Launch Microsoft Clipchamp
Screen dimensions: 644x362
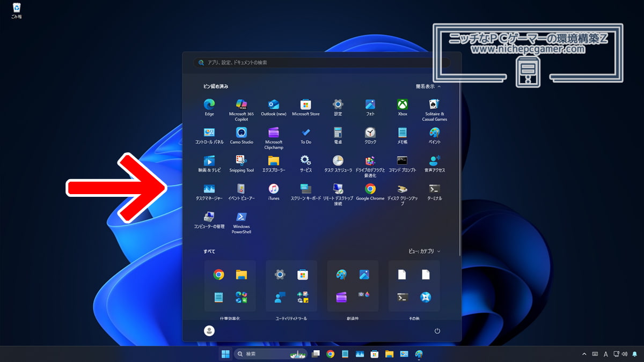click(273, 134)
